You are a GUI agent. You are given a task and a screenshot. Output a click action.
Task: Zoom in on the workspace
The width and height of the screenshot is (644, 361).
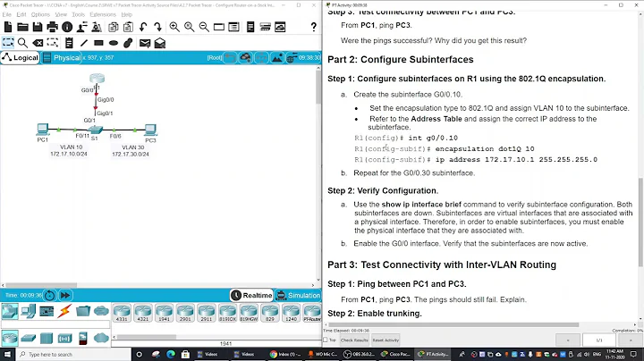coord(174,27)
